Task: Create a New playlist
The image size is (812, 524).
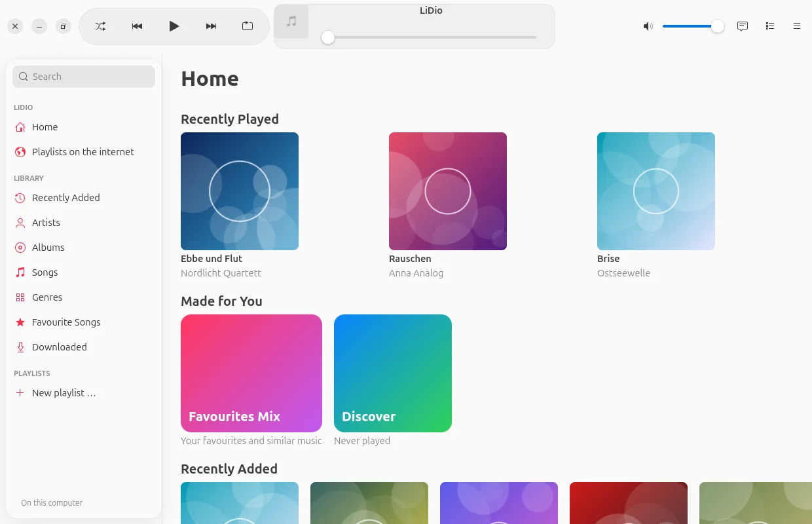Action: click(84, 393)
